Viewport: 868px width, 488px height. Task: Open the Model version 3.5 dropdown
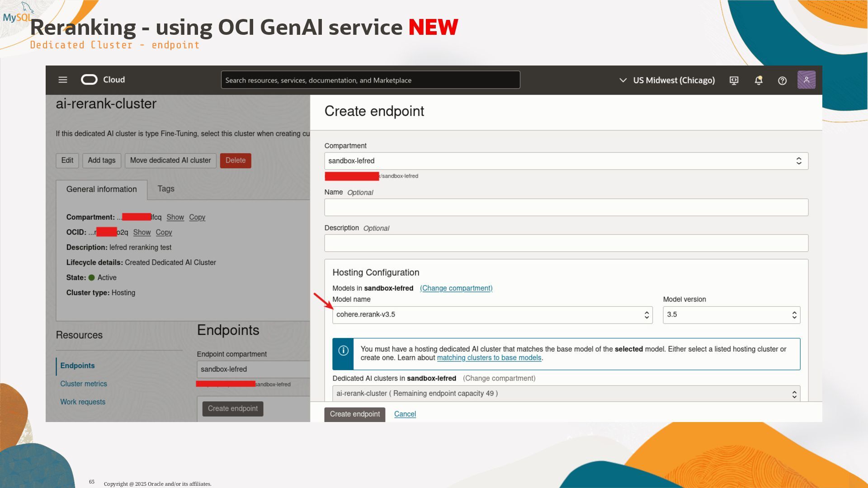click(731, 315)
